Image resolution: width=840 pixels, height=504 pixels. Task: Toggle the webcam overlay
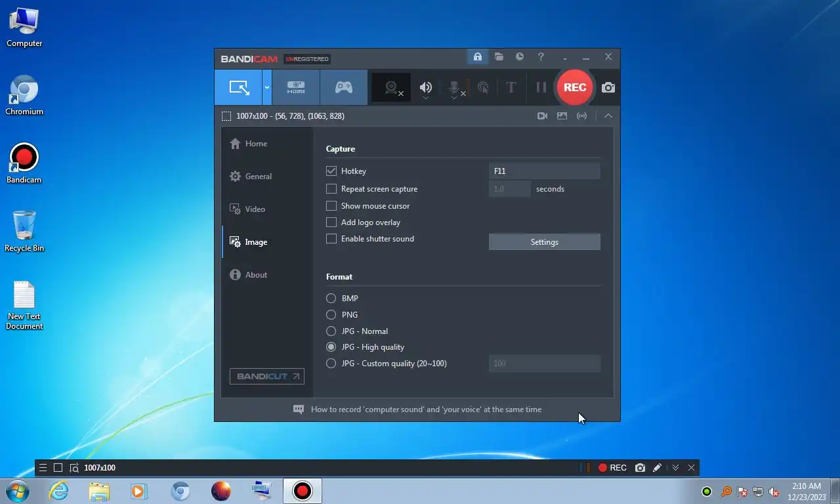(392, 87)
